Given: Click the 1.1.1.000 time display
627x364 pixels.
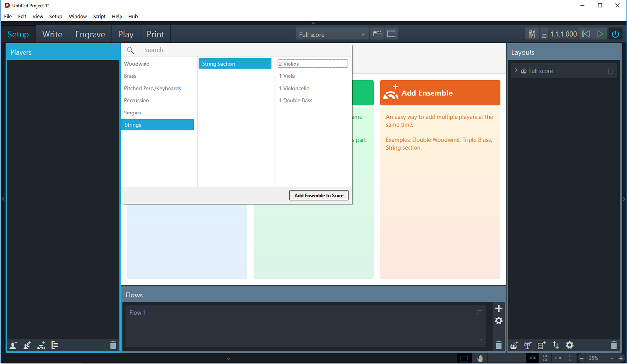Looking at the screenshot, I should (x=563, y=34).
